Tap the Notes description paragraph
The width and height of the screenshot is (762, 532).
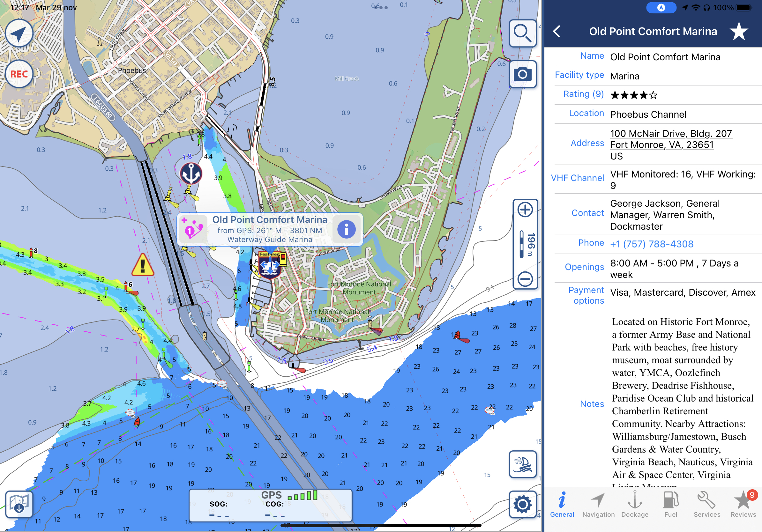click(682, 401)
